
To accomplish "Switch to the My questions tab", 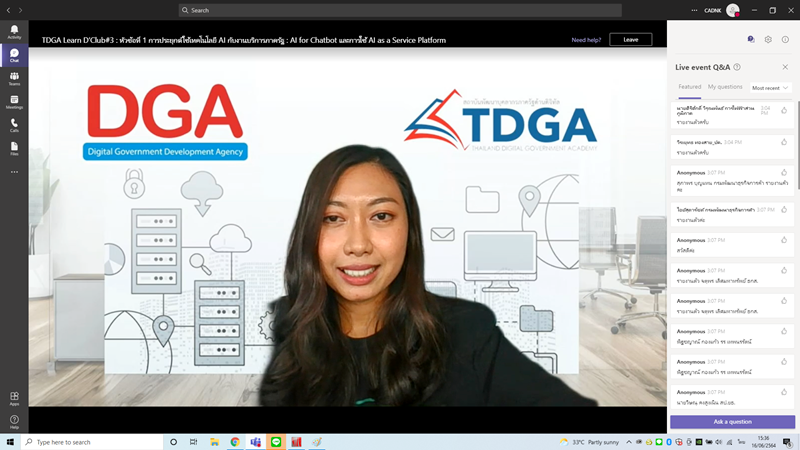I will point(724,87).
